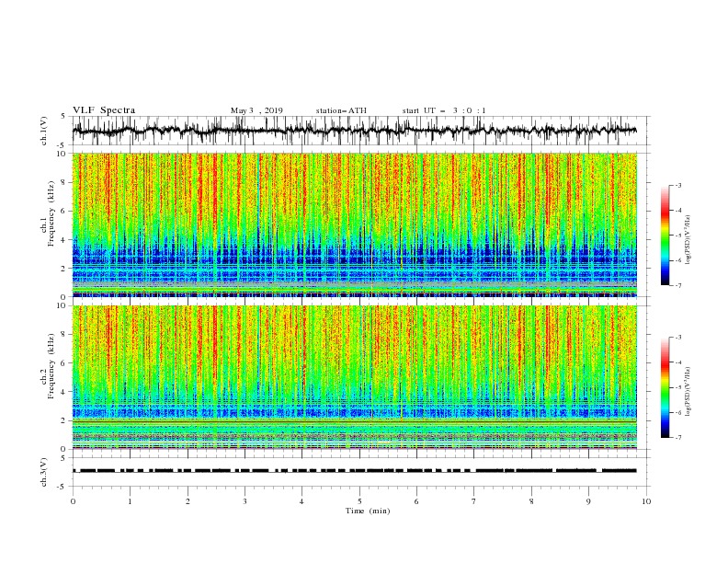Click the ch.2 spectrogram panel
This screenshot has height=563, width=728.
point(355,377)
